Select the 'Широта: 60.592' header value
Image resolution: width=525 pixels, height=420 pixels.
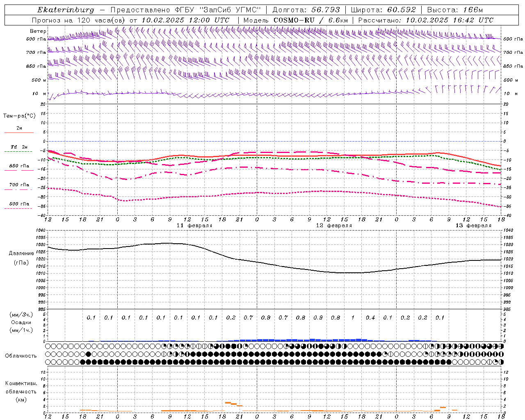pyautogui.click(x=383, y=10)
